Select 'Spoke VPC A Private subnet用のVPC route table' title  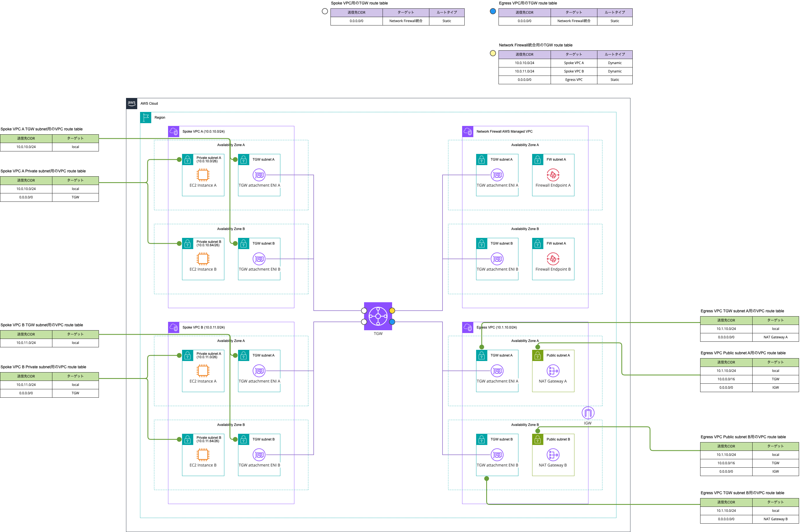pos(43,171)
